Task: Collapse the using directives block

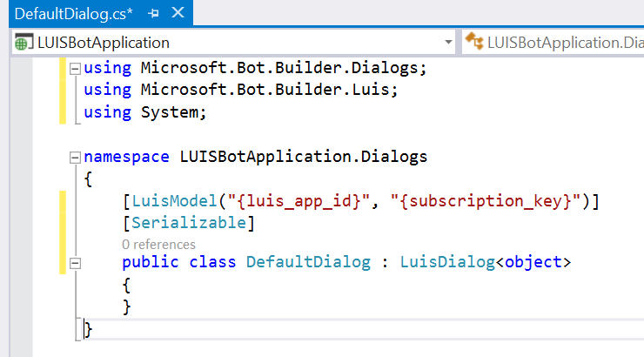Action: (74, 69)
